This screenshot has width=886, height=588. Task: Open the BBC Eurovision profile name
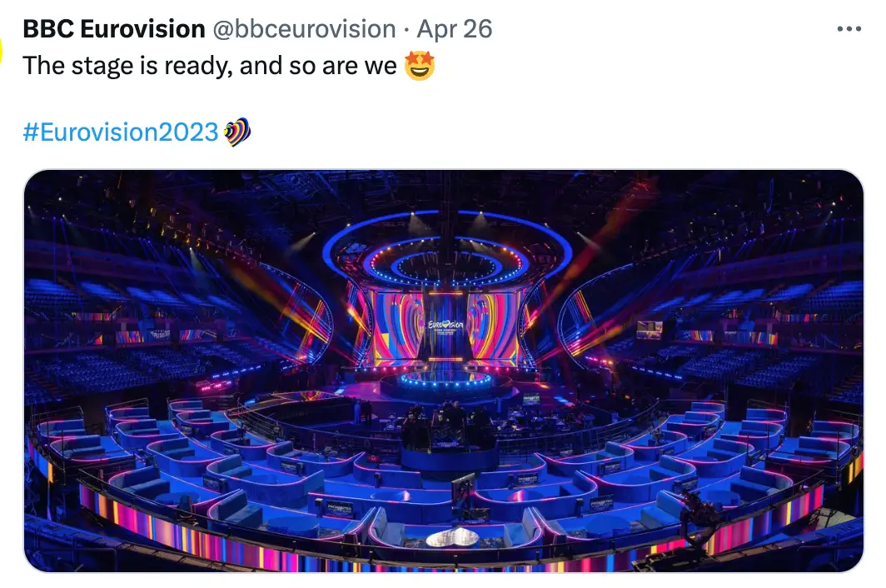113,29
